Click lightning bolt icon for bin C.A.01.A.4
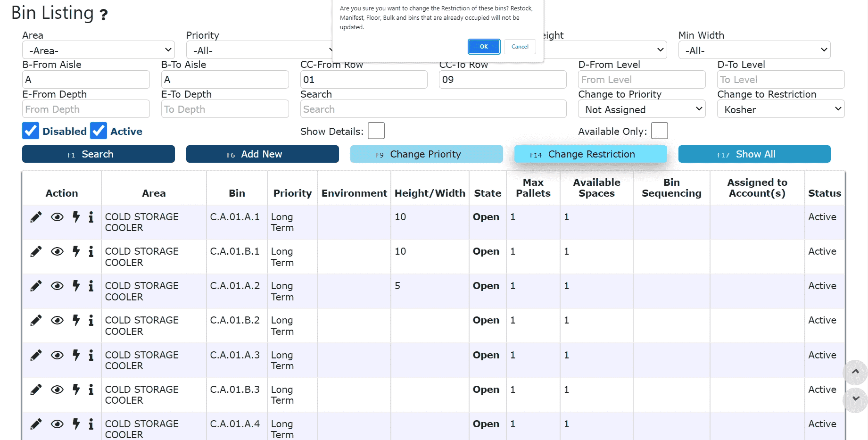Screen dimensions: 868x440 coord(76,424)
